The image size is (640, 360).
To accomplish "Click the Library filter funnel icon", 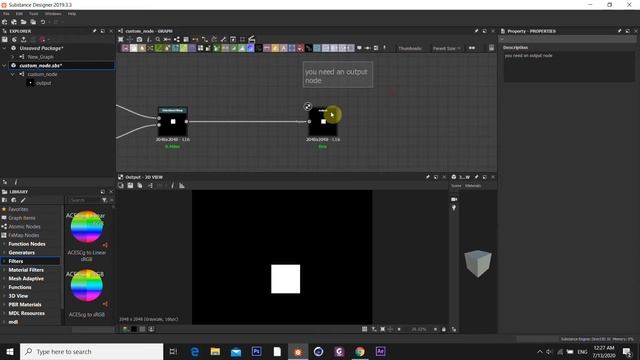I will [104, 200].
